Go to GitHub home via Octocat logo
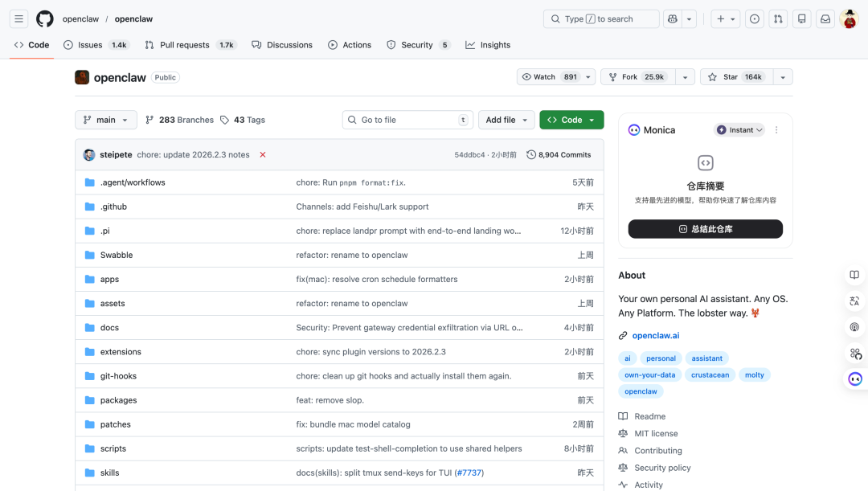 tap(45, 18)
